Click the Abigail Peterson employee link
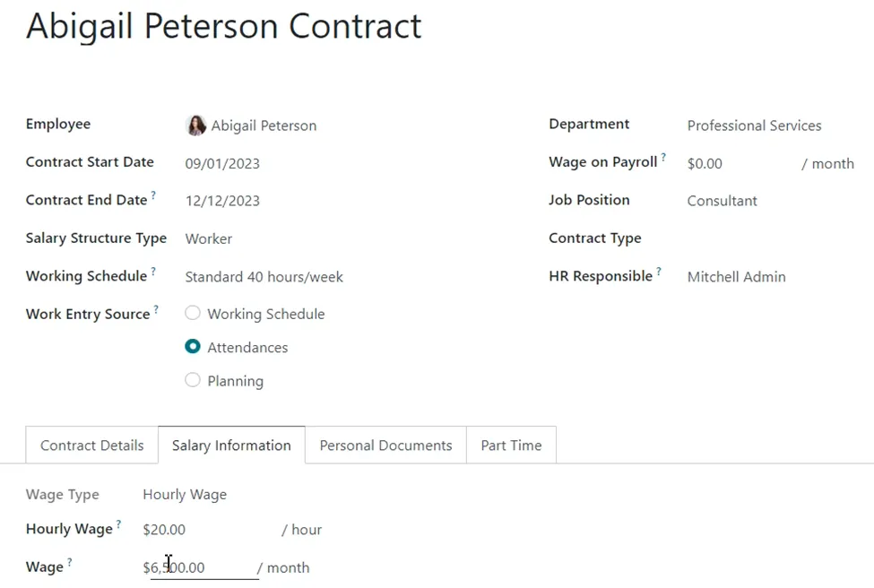This screenshot has width=874, height=588. click(x=264, y=126)
